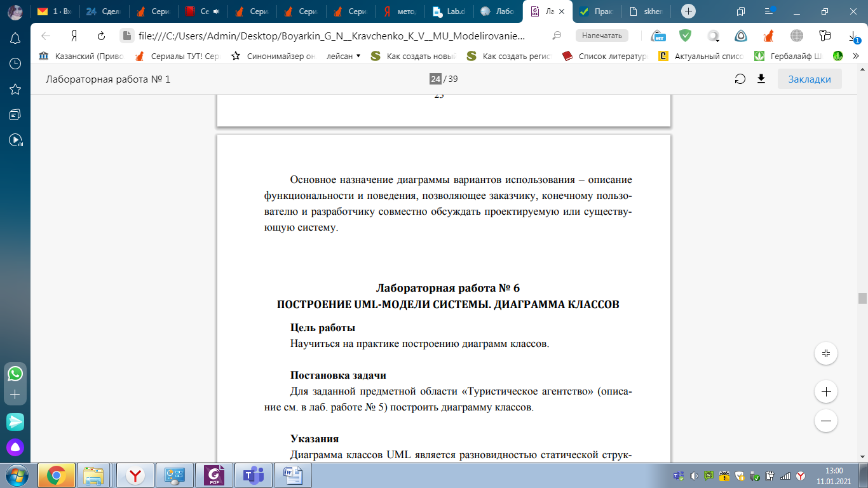Open Word document from taskbar
The height and width of the screenshot is (488, 868).
293,475
